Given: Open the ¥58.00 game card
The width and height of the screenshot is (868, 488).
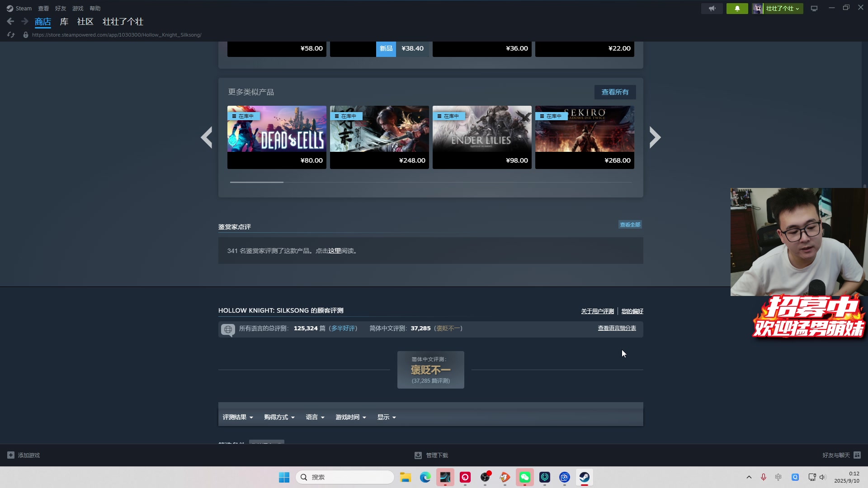Looking at the screenshot, I should pos(277,49).
